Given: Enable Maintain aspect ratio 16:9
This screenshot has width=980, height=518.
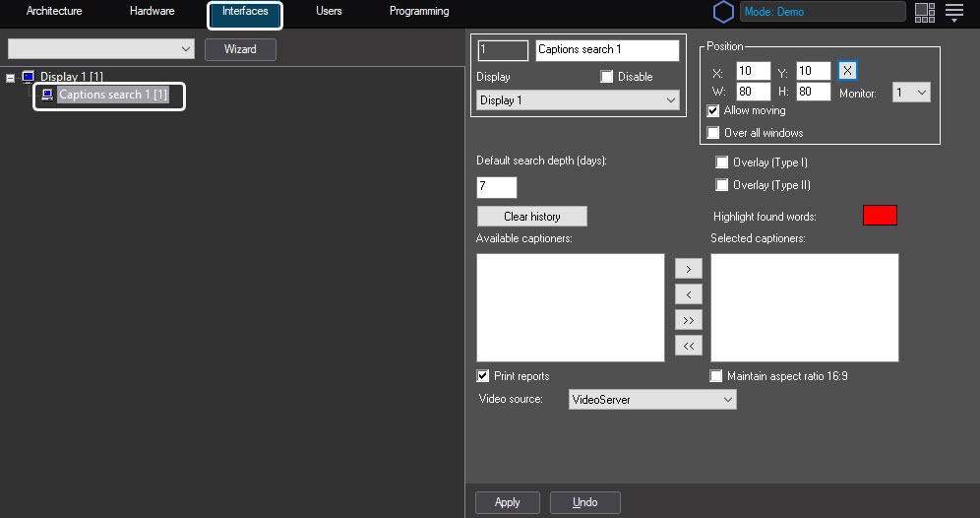Looking at the screenshot, I should [x=715, y=376].
